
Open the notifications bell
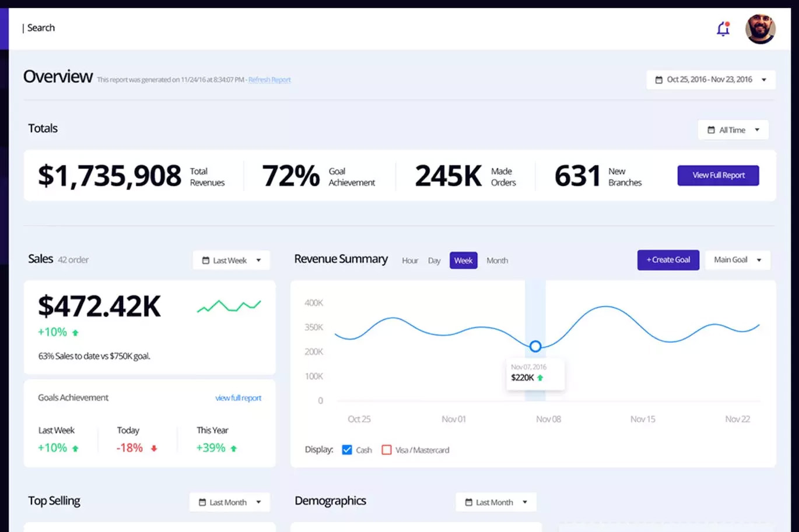point(723,29)
